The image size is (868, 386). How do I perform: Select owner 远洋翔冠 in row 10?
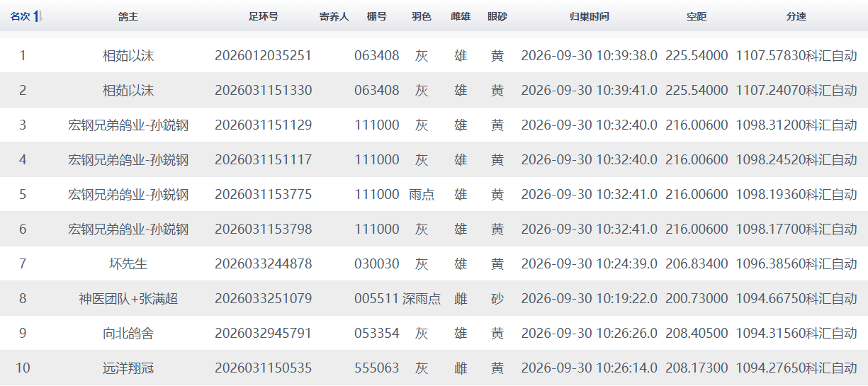128,368
